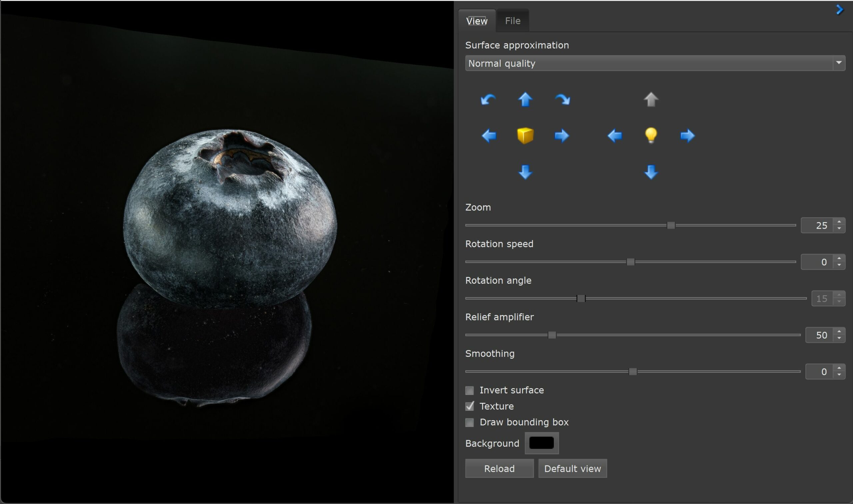This screenshot has width=853, height=504.
Task: Open the black Background color swatch
Action: [x=541, y=443]
